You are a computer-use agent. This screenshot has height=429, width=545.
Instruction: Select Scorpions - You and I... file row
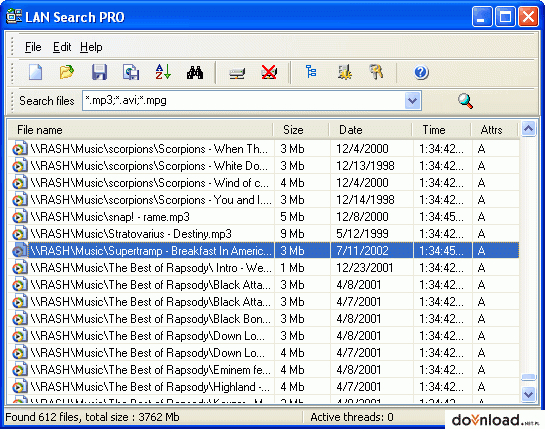[263, 200]
